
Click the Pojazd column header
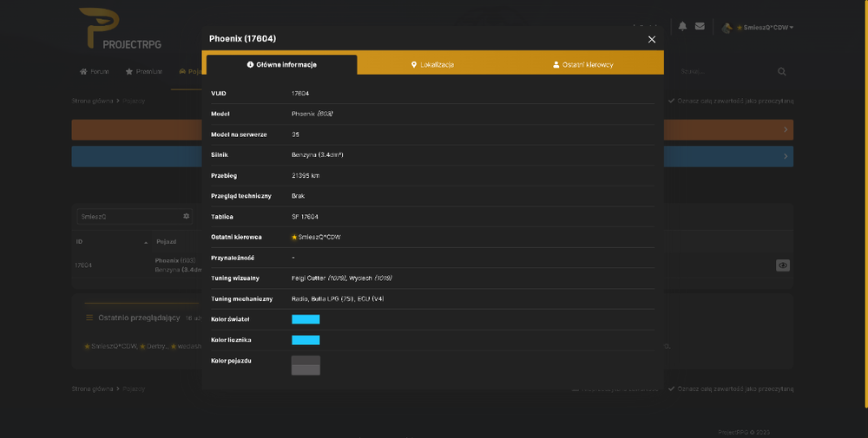tap(166, 242)
